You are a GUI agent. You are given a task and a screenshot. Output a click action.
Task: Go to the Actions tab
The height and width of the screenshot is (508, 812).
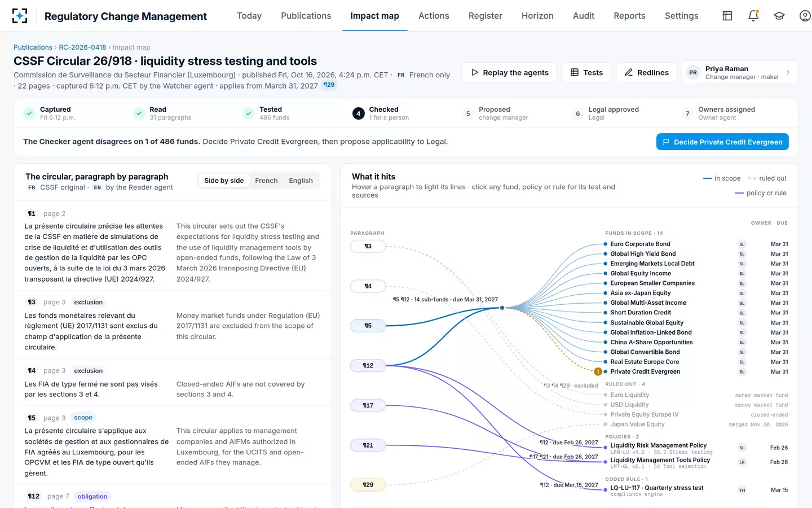click(434, 16)
